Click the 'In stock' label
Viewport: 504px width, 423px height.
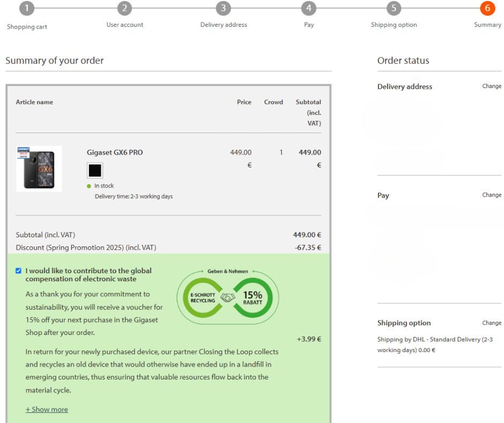tap(104, 186)
